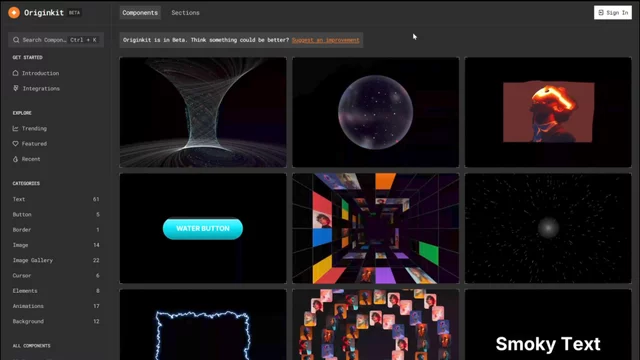Open the Components tab

pos(140,13)
